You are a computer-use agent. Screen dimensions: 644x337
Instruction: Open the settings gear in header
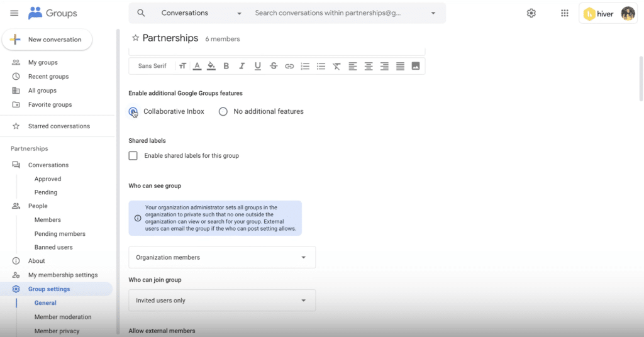(531, 13)
